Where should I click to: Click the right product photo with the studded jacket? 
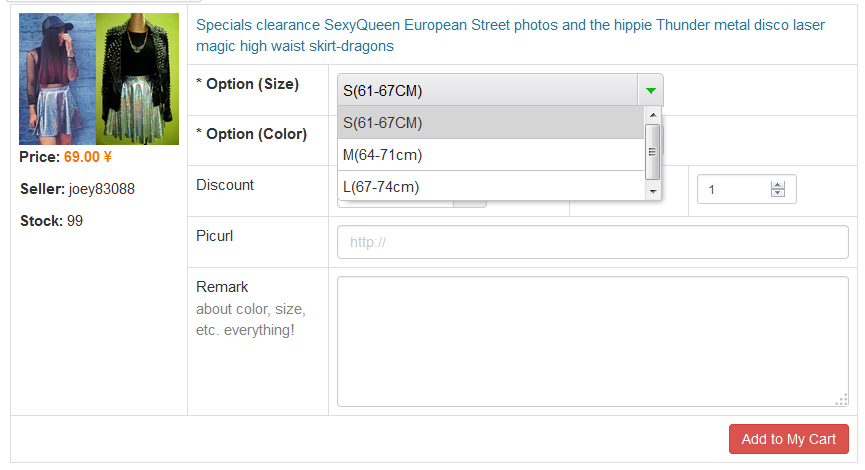[138, 79]
